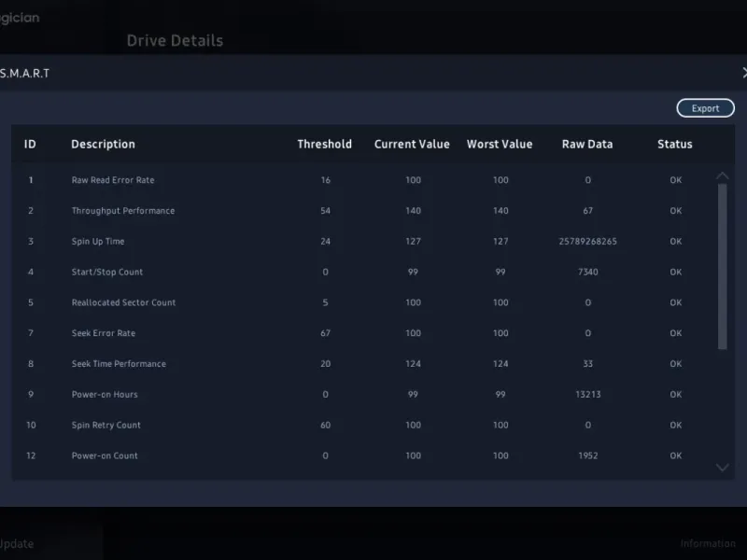Select the Spin Retry Count row
This screenshot has width=747, height=560.
click(364, 425)
